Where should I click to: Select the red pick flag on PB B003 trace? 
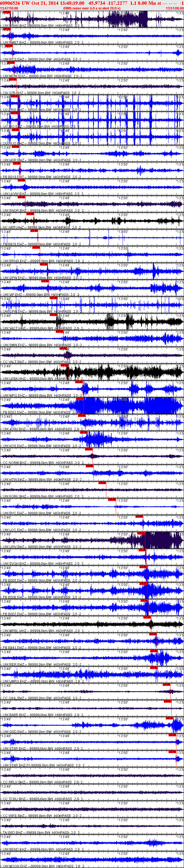coord(80,399)
